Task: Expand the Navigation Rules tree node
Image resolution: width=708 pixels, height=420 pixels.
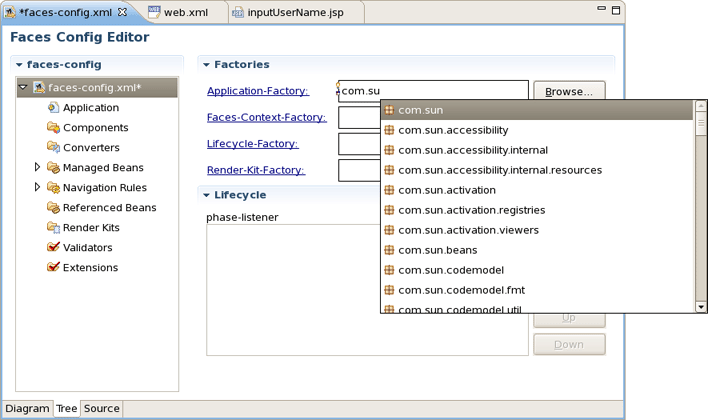Action: (x=38, y=188)
